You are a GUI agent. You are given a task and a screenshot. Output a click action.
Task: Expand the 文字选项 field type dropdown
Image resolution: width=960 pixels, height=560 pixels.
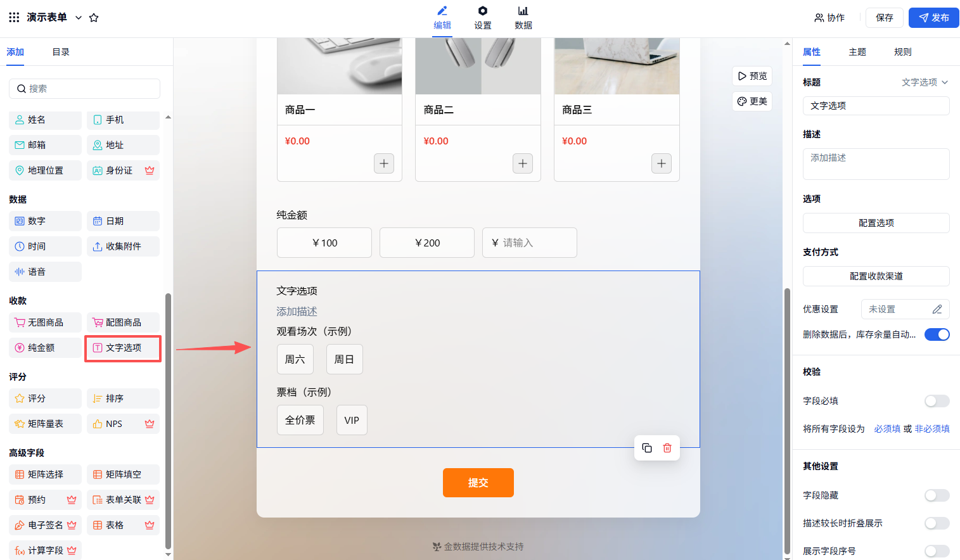[925, 82]
